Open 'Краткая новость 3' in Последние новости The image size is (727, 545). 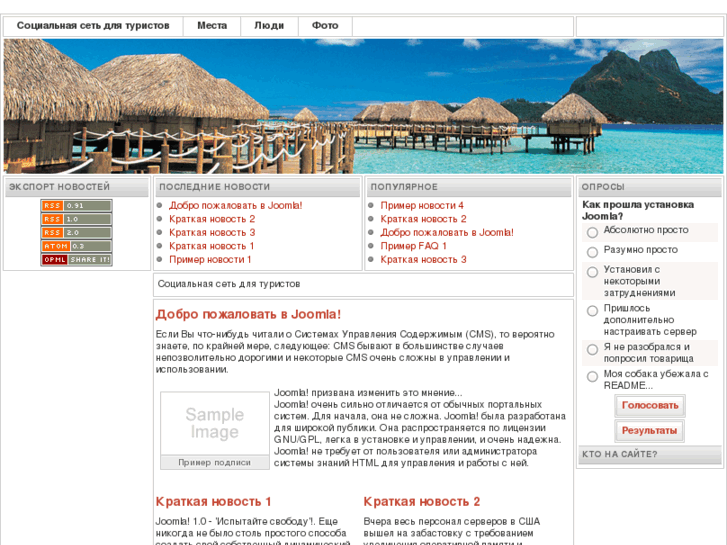click(x=212, y=232)
